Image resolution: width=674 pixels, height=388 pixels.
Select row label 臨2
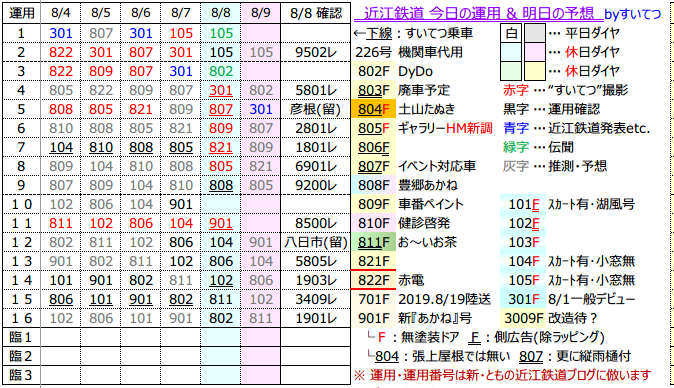tap(21, 356)
